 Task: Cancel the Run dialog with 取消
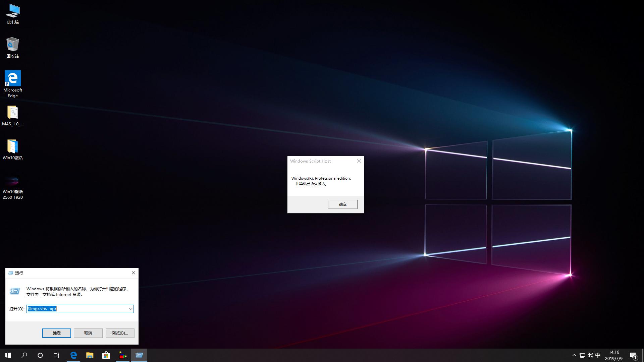88,333
